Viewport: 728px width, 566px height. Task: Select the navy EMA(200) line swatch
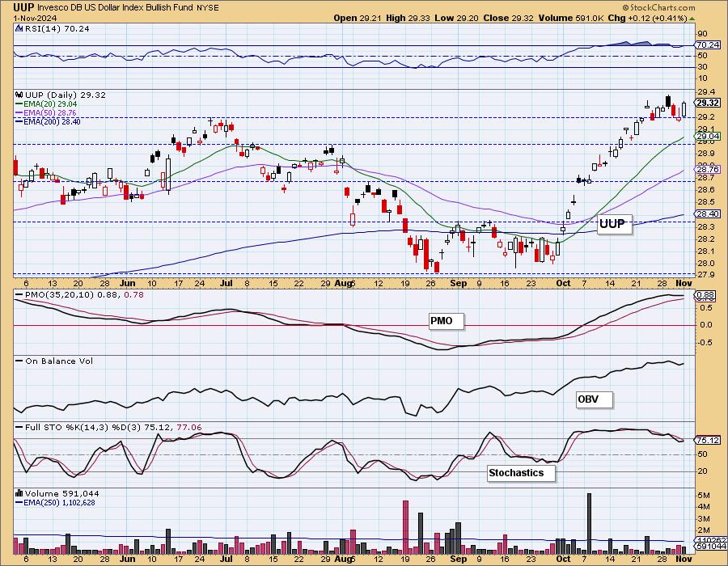19,121
